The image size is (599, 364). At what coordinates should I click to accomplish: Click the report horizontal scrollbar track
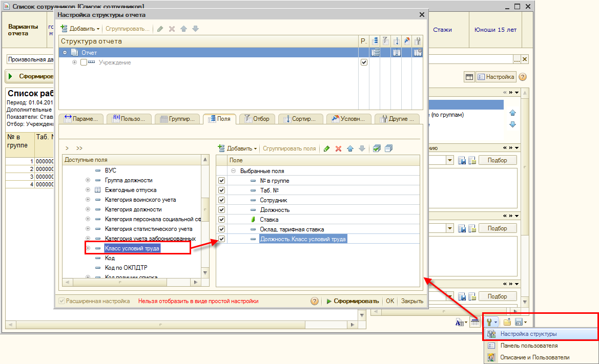click(x=160, y=325)
